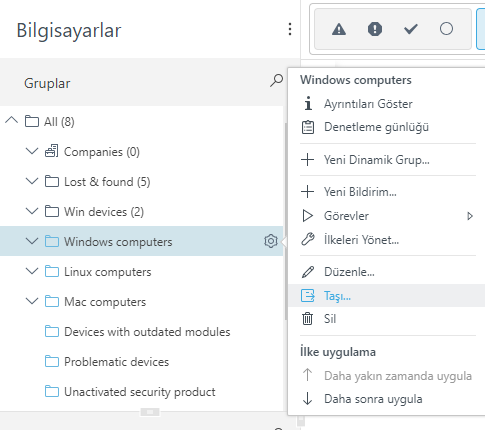Toggle the empty circle status filter
The image size is (485, 430).
point(446,29)
